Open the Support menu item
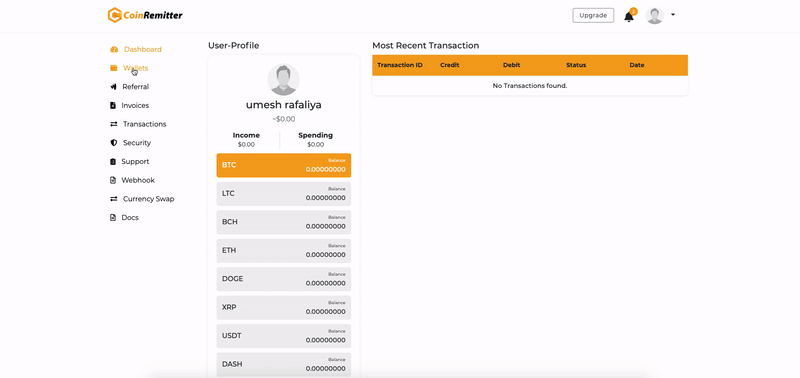 (x=135, y=162)
